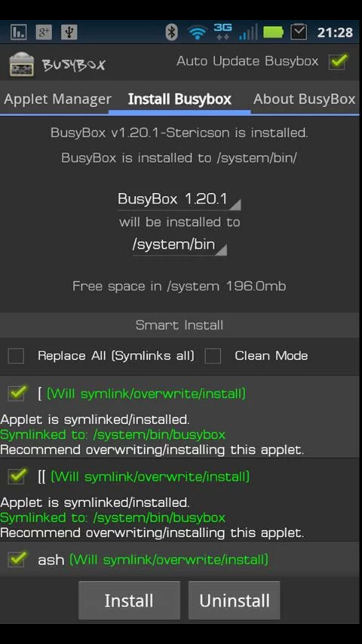The height and width of the screenshot is (644, 362).
Task: Enable the Clean Mode checkbox
Action: pos(213,356)
